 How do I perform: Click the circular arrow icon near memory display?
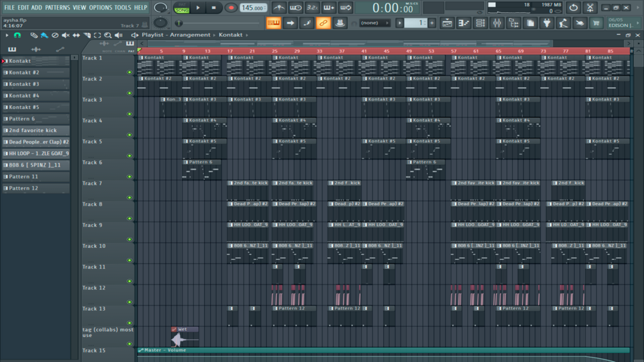[574, 8]
